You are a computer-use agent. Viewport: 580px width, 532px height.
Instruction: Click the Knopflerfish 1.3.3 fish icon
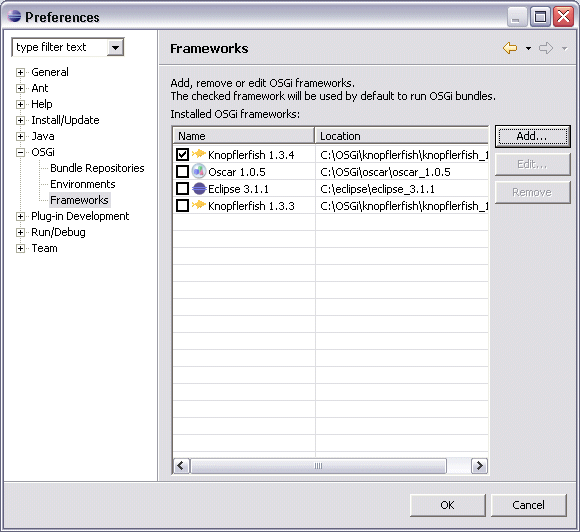(x=199, y=205)
